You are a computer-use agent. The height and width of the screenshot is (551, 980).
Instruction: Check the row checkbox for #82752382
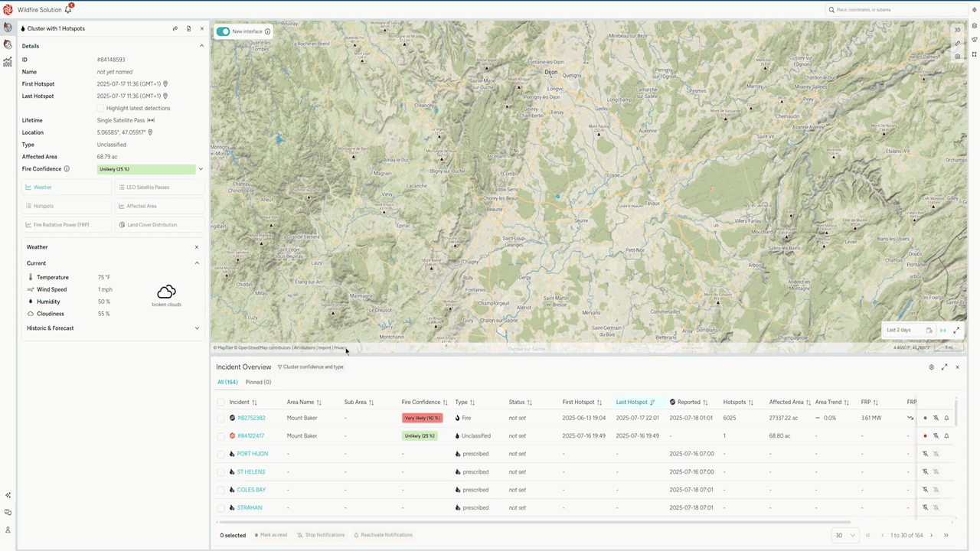(x=221, y=418)
